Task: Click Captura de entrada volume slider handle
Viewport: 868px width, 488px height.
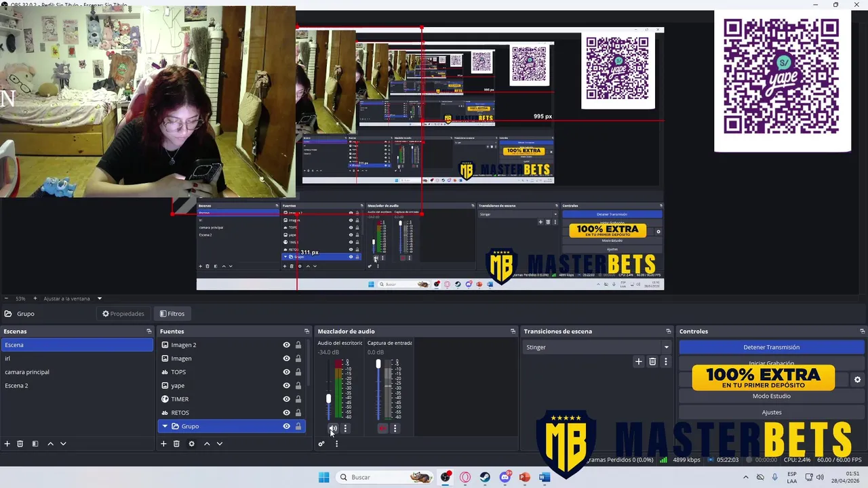Action: (x=378, y=364)
